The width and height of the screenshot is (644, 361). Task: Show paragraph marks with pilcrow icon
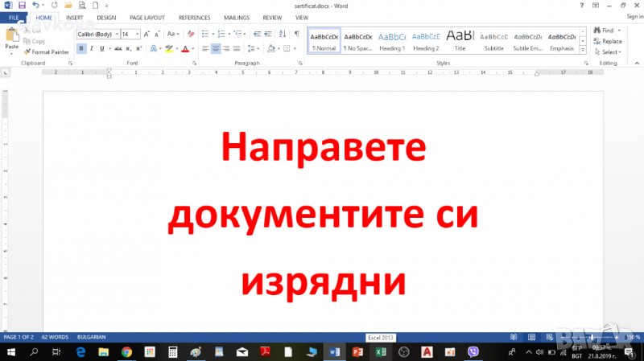click(296, 34)
